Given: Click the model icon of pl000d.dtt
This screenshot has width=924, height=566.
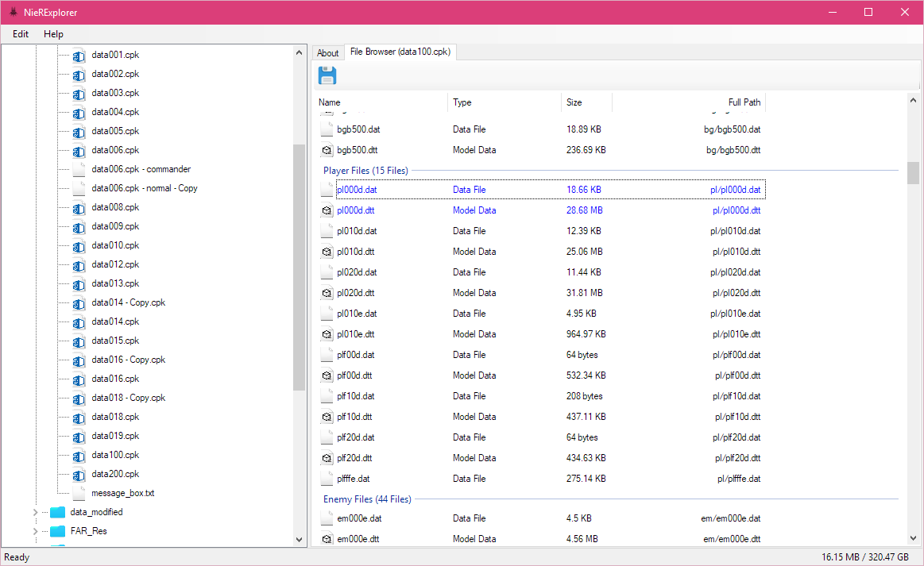Looking at the screenshot, I should point(327,210).
